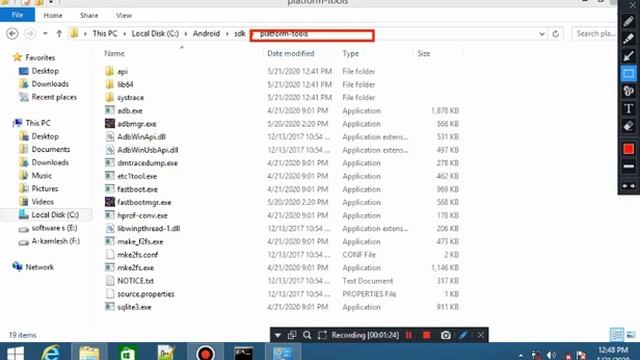The height and width of the screenshot is (360, 640).
Task: Open Downloads under Favorites
Action: [x=50, y=84]
